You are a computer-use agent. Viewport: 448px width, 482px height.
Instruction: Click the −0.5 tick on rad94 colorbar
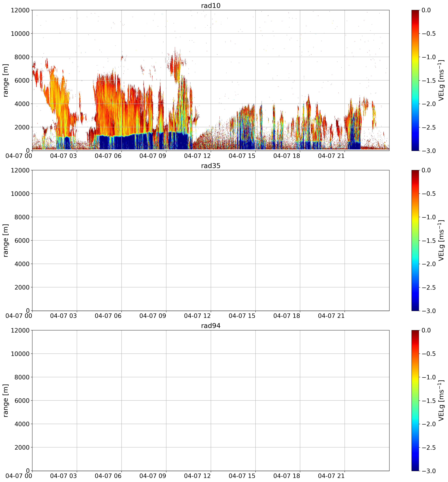(429, 354)
